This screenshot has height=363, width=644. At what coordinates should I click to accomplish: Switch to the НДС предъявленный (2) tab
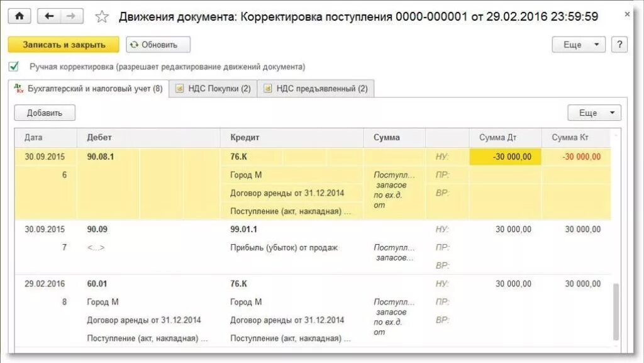click(x=316, y=89)
